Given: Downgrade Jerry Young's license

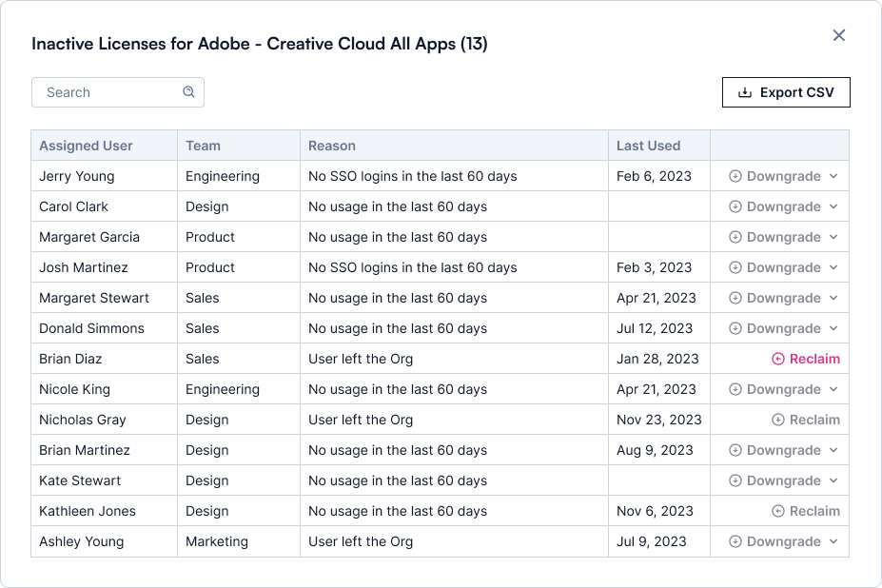Looking at the screenshot, I should [x=784, y=176].
